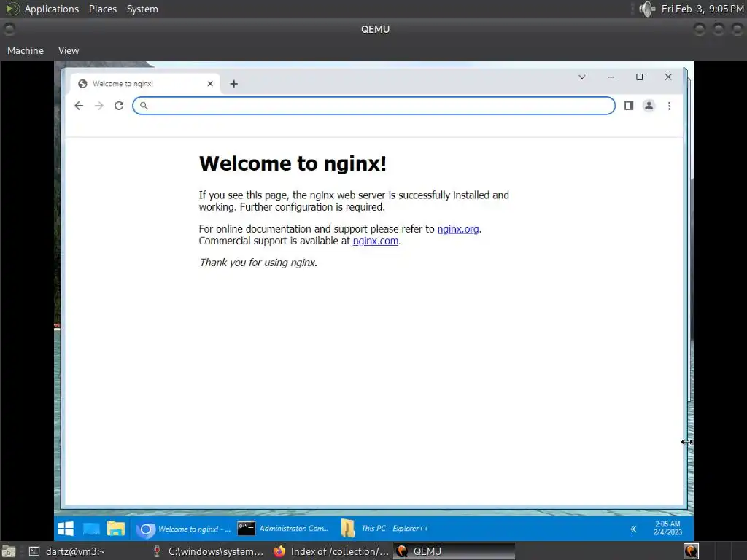The width and height of the screenshot is (747, 560).
Task: Switch to Welcome to nginx taskbar item
Action: coord(183,529)
